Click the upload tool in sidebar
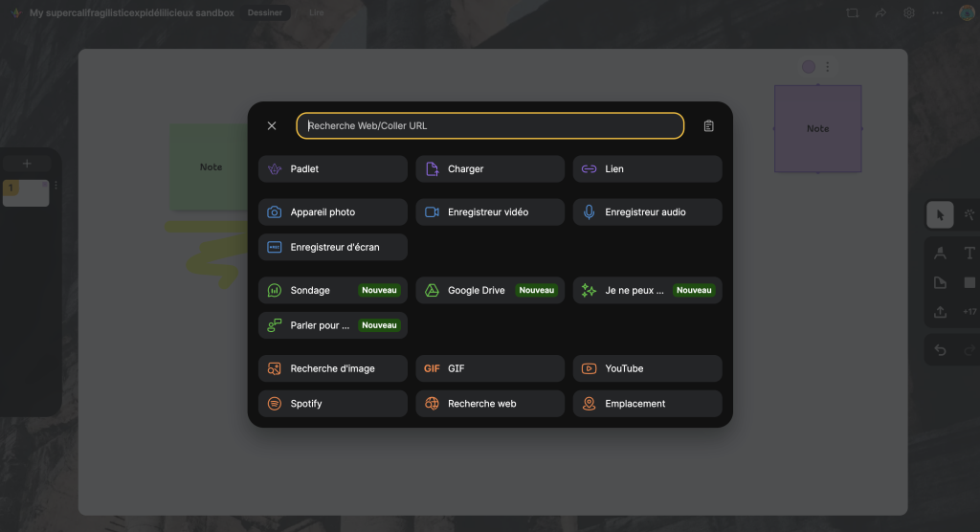This screenshot has width=980, height=532. click(x=940, y=311)
